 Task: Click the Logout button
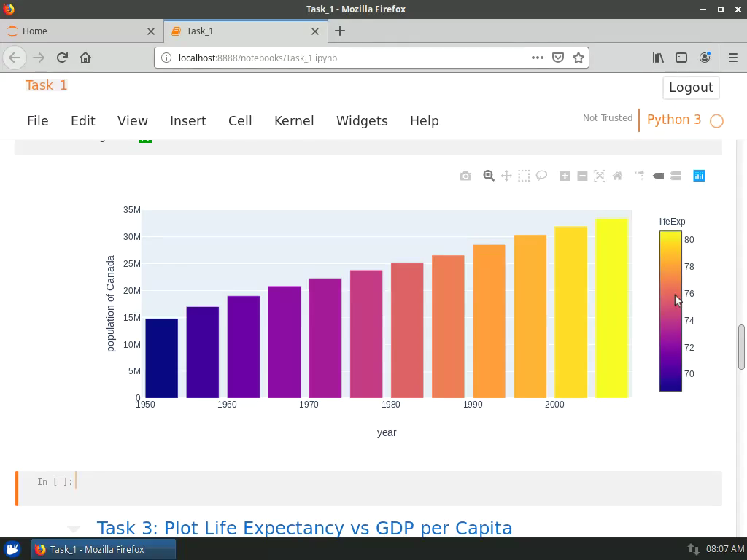[x=690, y=87]
